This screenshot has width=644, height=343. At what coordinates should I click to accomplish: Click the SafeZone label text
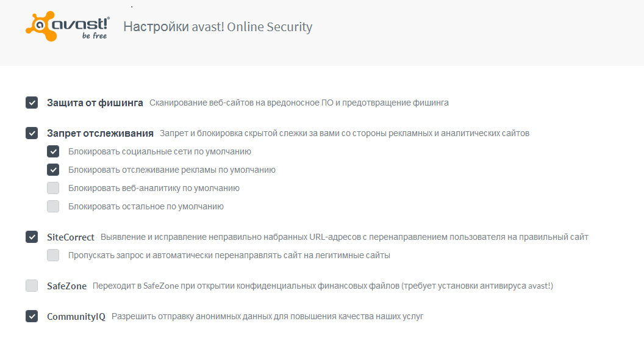point(66,286)
